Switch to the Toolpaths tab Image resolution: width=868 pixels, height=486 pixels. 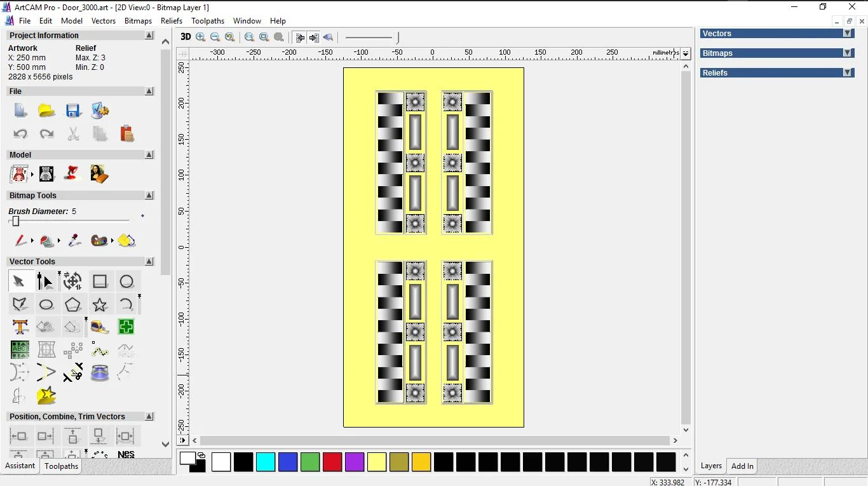(x=61, y=466)
